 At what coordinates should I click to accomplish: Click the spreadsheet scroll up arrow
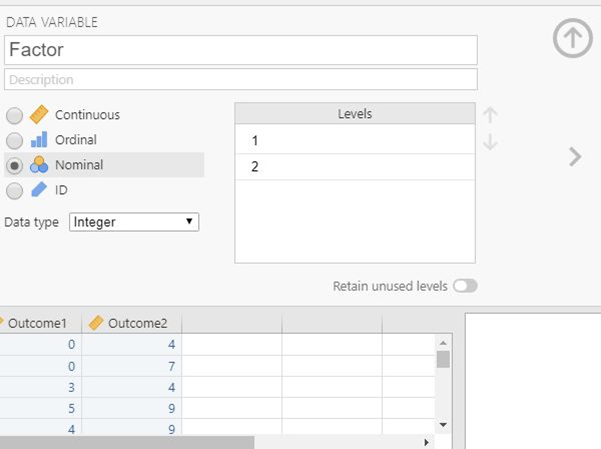pyautogui.click(x=443, y=343)
